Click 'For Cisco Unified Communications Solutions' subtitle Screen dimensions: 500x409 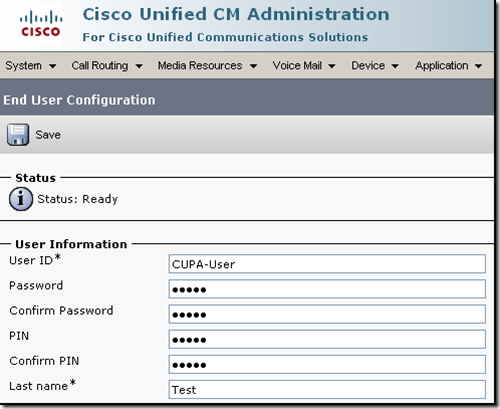[225, 37]
